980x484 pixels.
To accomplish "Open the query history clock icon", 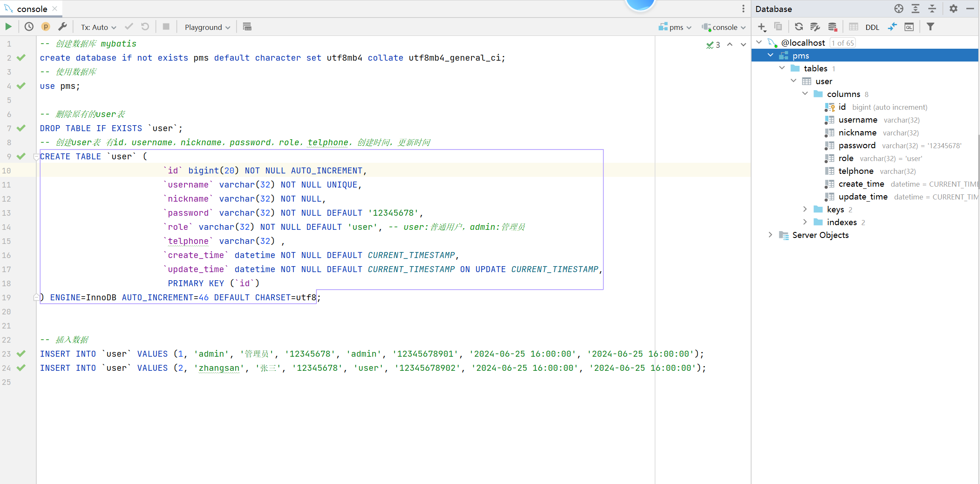I will 29,27.
